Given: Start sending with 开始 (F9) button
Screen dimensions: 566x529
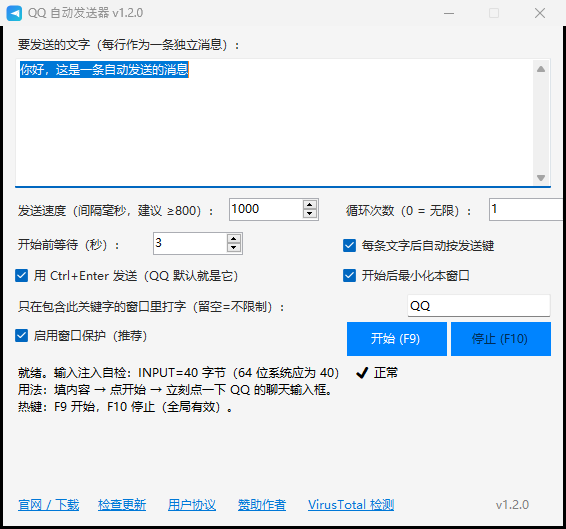Looking at the screenshot, I should tap(397, 339).
